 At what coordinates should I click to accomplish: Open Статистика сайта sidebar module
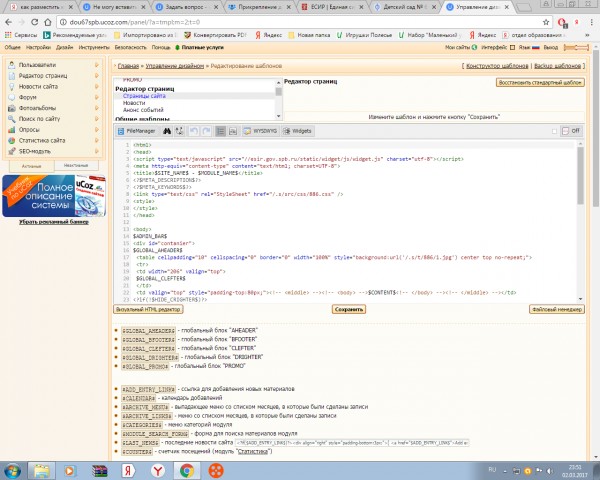click(42, 140)
